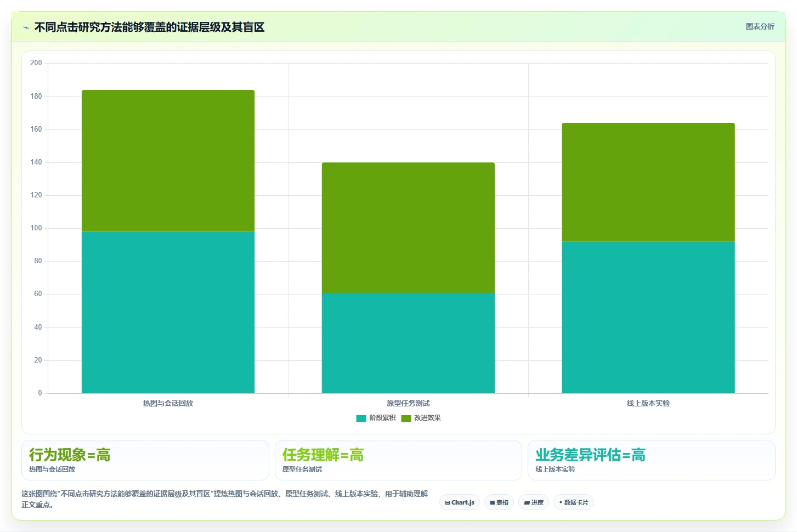
Task: Click the green bar segment for 原型任务测试
Action: tap(408, 228)
